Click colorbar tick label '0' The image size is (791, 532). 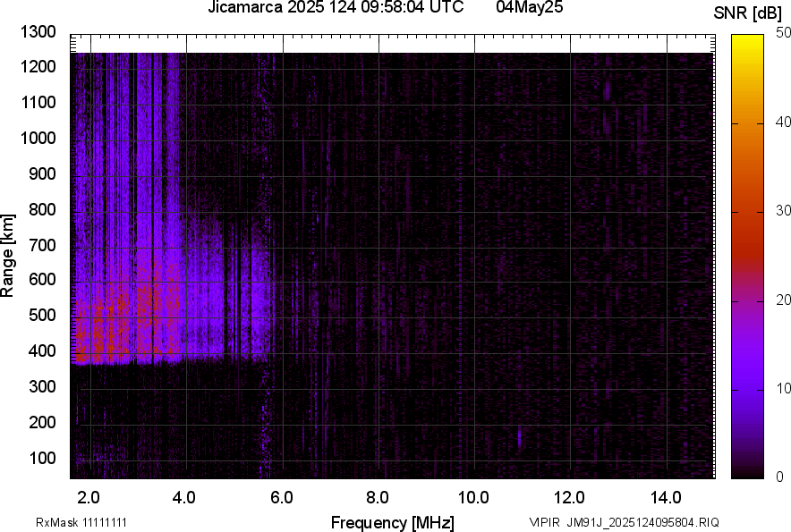click(x=780, y=477)
